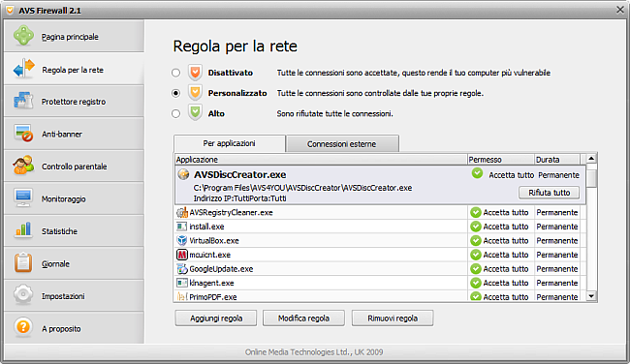Click Permanente in install.exe row
This screenshot has width=630, height=364.
(x=557, y=227)
